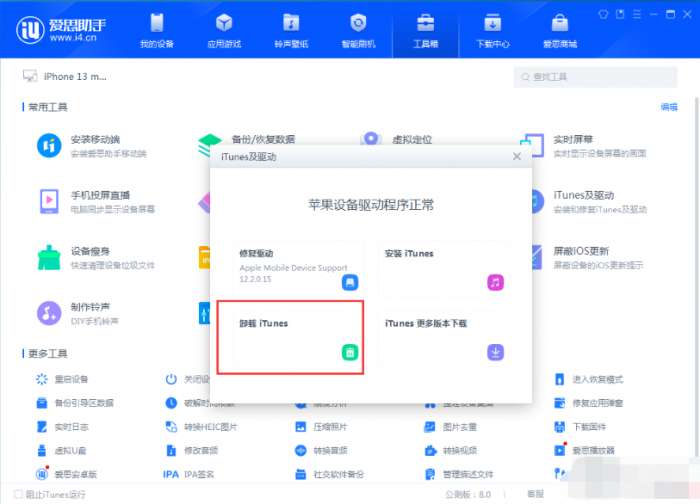Click the 查找工具 search field

[x=595, y=77]
